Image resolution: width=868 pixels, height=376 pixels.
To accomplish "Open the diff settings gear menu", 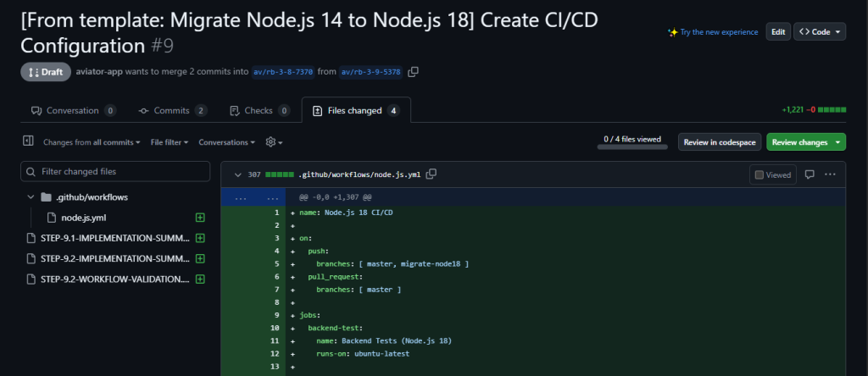I will (274, 142).
